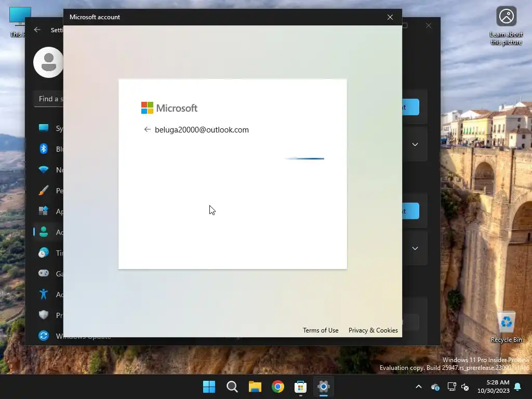Open the Privacy shield icon in Settings
532x399 pixels.
tap(44, 315)
